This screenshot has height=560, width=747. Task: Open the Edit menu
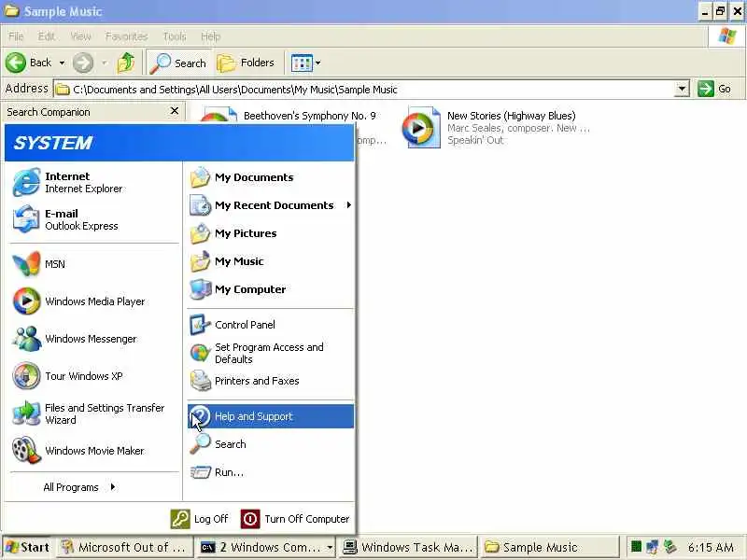point(46,36)
